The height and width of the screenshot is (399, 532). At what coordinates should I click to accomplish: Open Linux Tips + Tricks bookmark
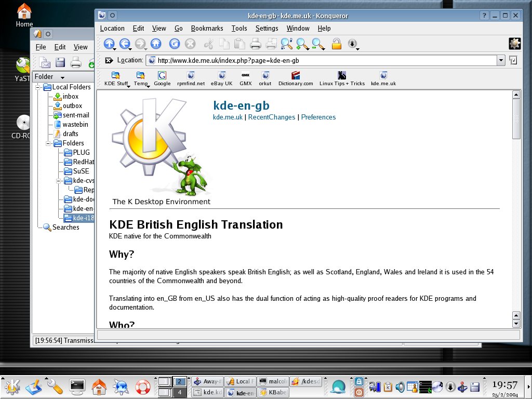(342, 79)
